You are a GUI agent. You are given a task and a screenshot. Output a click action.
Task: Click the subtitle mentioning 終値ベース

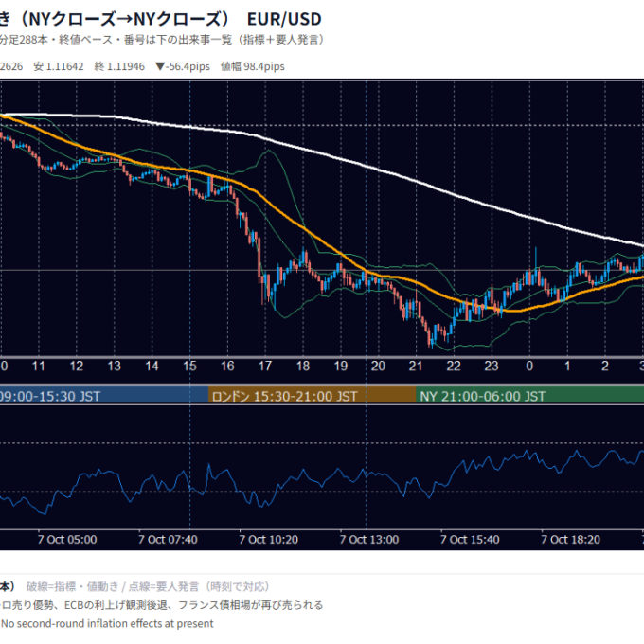161,40
